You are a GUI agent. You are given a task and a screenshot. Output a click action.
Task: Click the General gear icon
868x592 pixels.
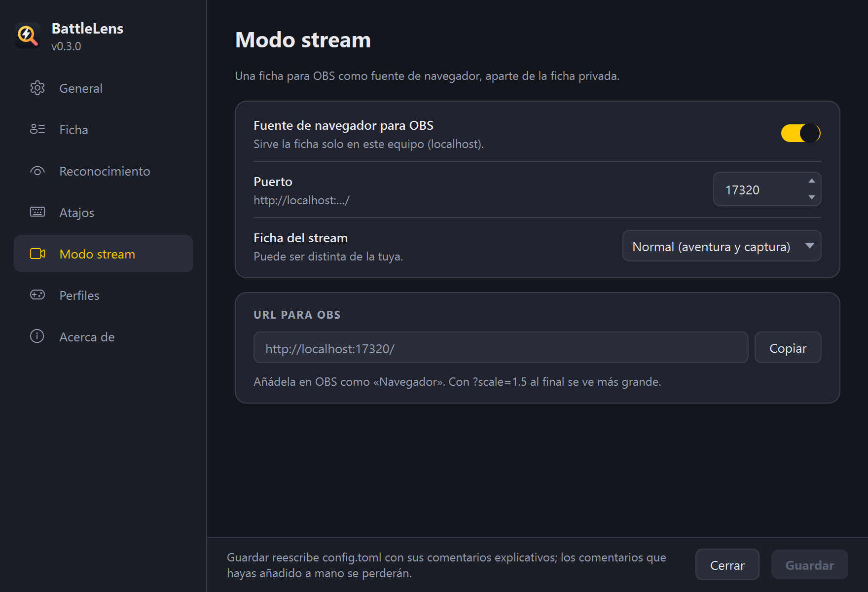click(37, 88)
